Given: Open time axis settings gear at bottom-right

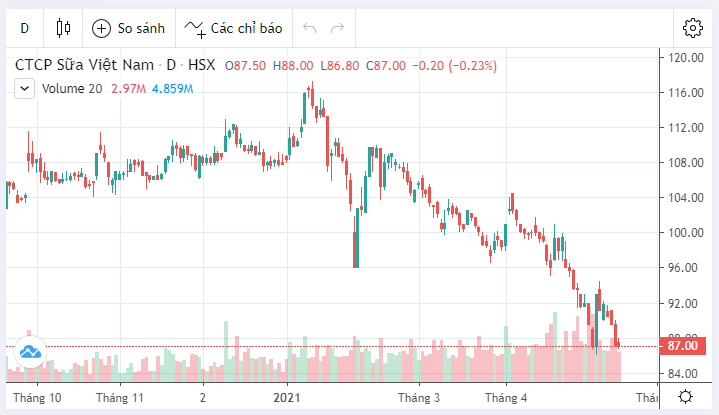Looking at the screenshot, I should [x=687, y=396].
